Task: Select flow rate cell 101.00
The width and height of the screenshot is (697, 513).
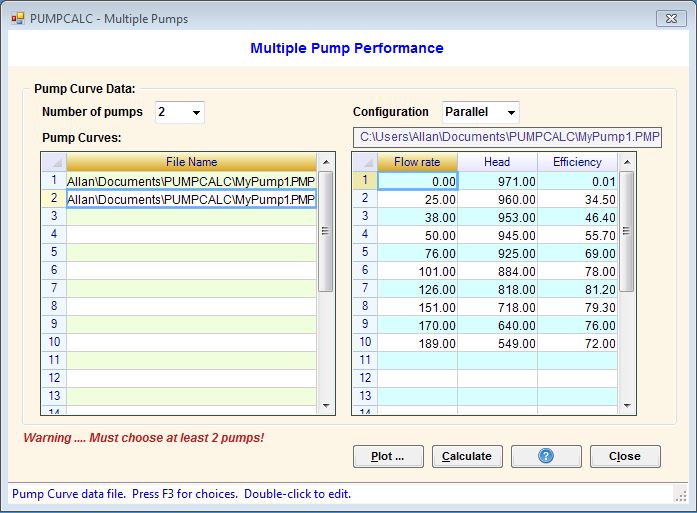Action: point(417,271)
